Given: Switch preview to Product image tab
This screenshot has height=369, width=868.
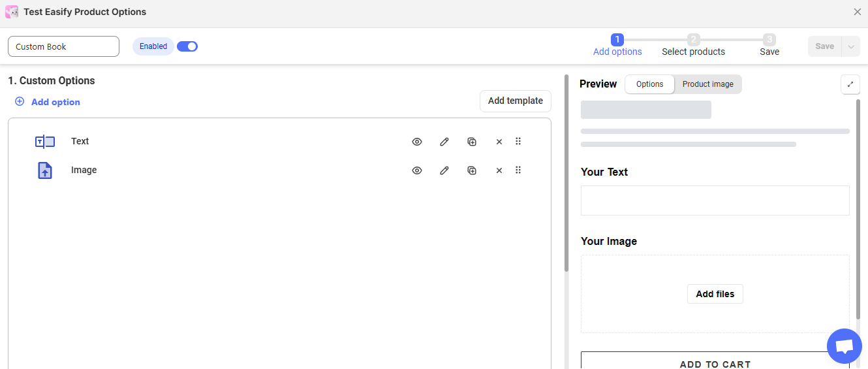Looking at the screenshot, I should [707, 84].
